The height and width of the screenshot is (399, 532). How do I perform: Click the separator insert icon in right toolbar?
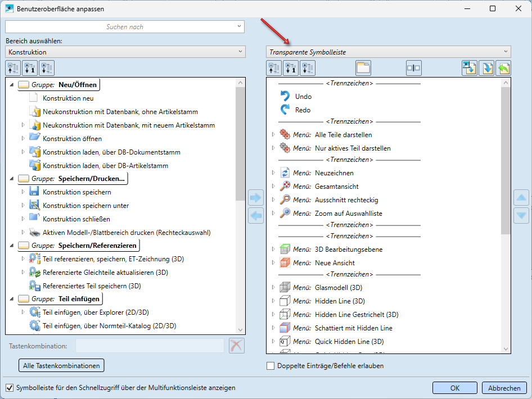413,68
